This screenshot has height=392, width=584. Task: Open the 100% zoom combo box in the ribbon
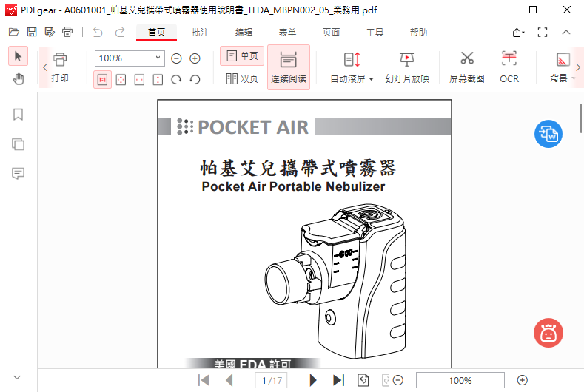click(130, 58)
